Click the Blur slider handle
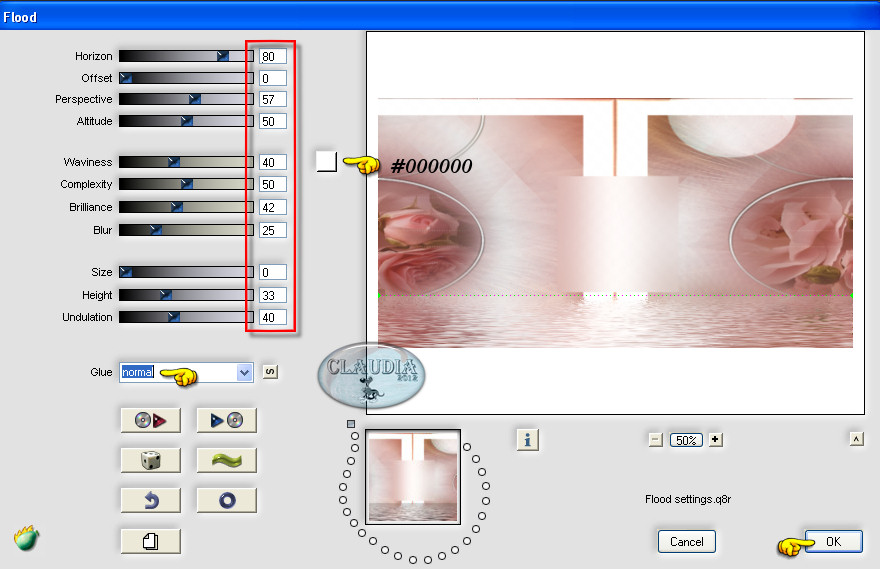The image size is (880, 569). (x=156, y=230)
